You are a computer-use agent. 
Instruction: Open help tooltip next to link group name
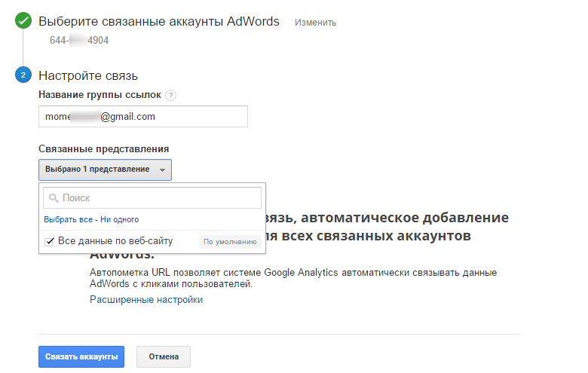point(170,95)
